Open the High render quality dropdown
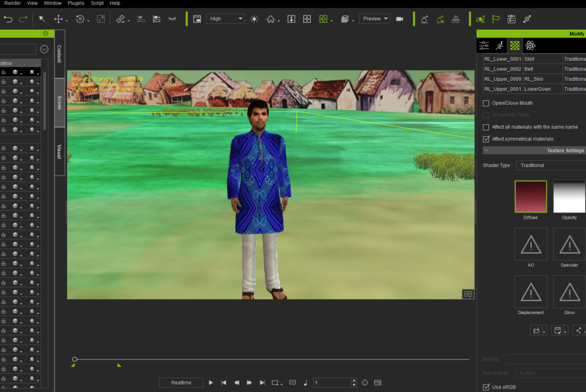586x392 pixels. pos(225,18)
